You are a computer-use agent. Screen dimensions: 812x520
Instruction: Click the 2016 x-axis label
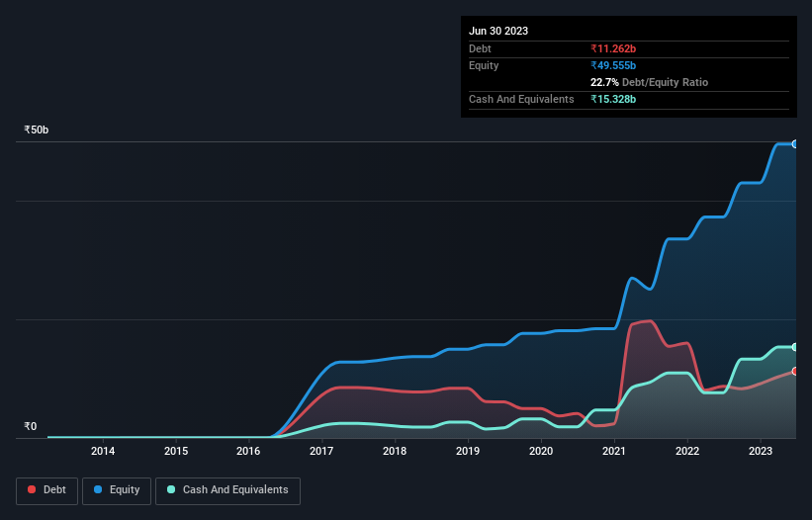tap(248, 451)
